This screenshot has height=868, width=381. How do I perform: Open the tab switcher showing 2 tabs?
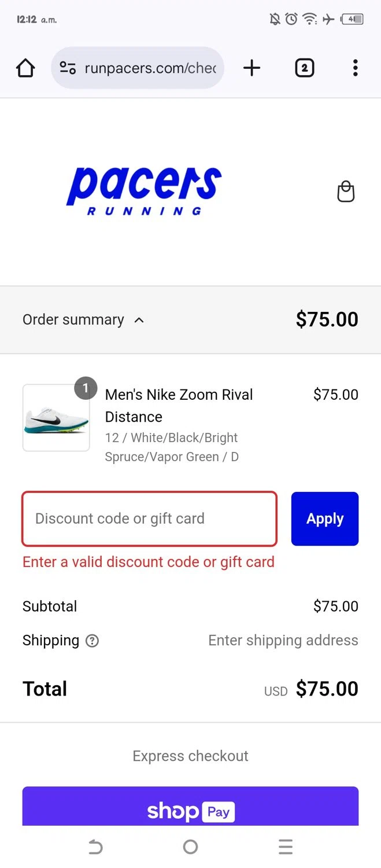[x=304, y=68]
